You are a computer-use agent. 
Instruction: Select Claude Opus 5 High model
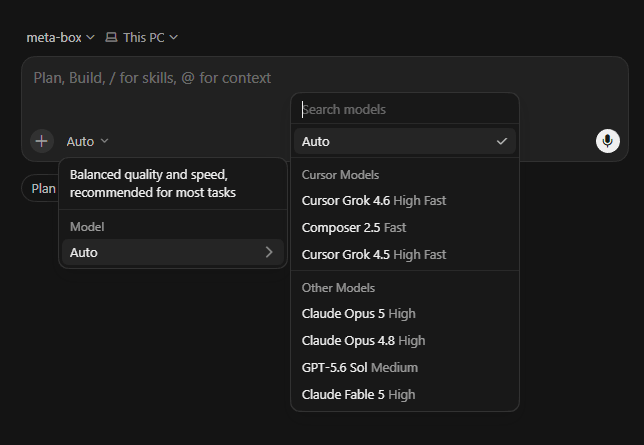pyautogui.click(x=405, y=314)
